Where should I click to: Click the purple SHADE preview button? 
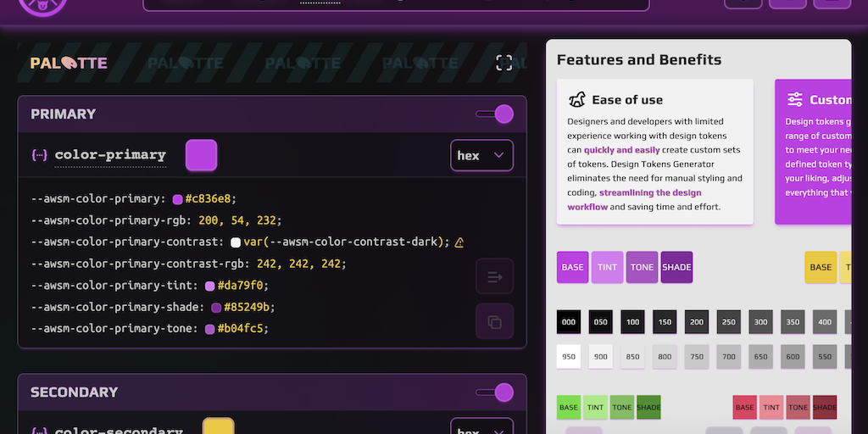pyautogui.click(x=676, y=267)
